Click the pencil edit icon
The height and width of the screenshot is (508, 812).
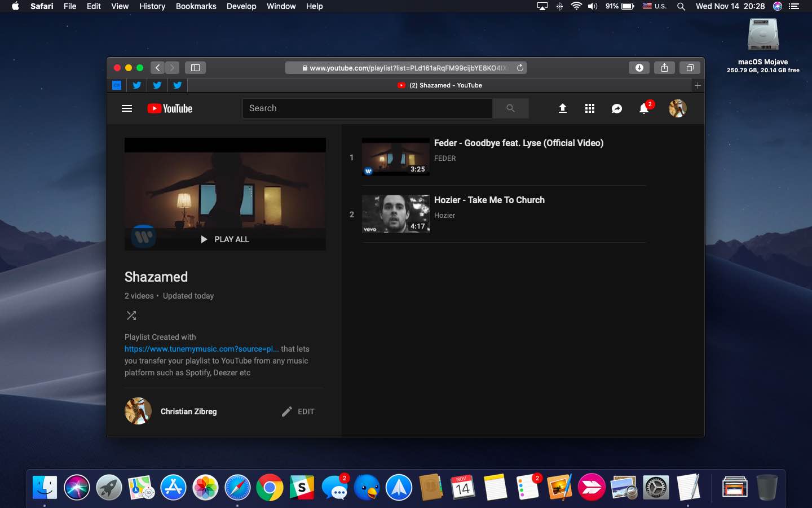287,411
